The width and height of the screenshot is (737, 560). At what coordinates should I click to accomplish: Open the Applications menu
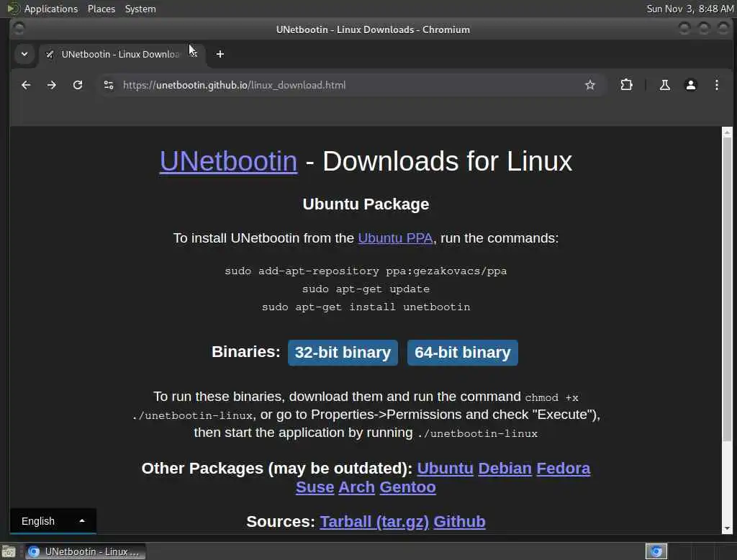pos(51,9)
